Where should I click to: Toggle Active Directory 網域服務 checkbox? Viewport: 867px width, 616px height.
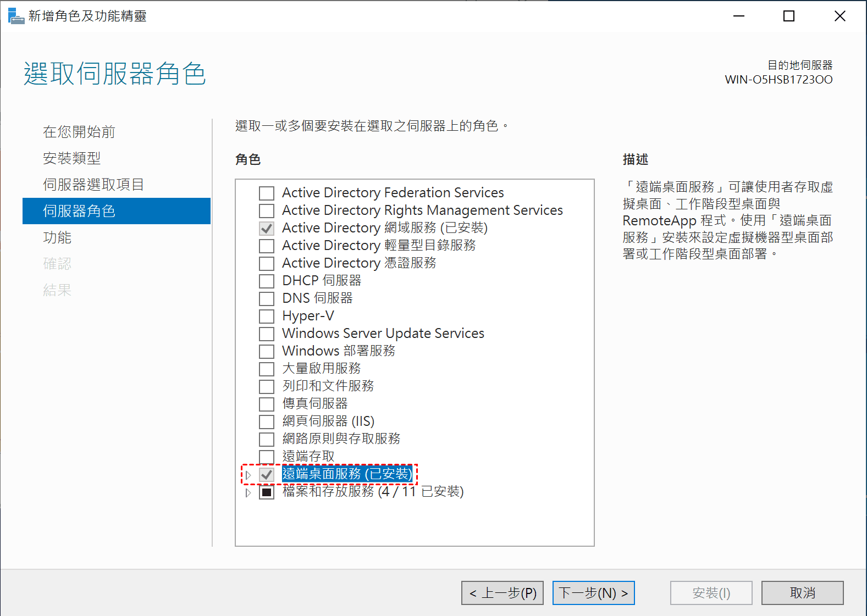coord(267,229)
